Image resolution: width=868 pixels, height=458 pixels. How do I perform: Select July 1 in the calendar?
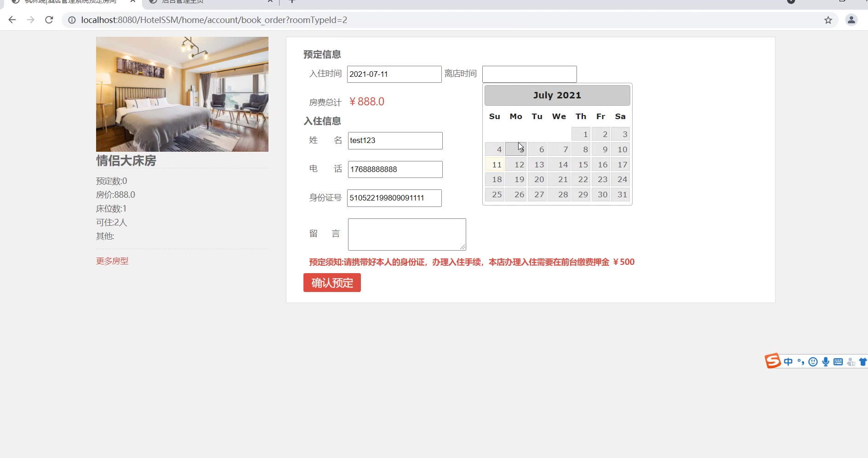click(581, 134)
